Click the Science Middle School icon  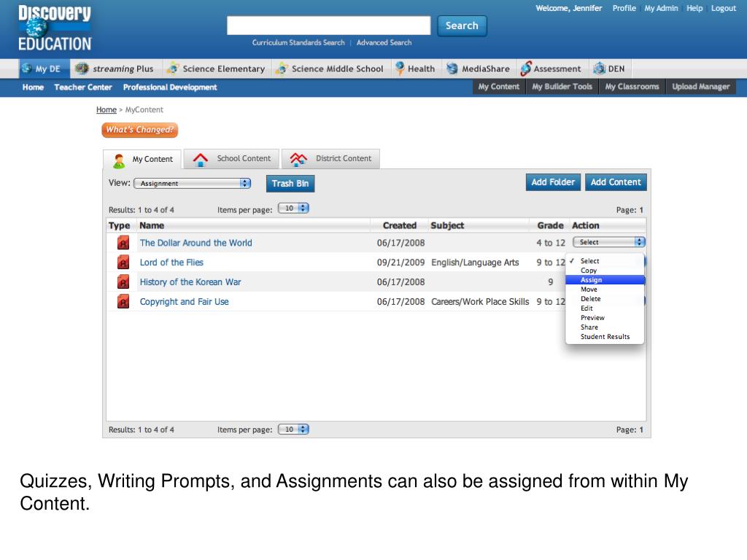coord(282,69)
